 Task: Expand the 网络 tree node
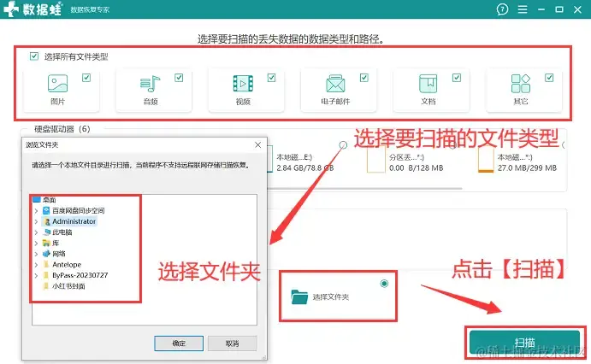[36, 254]
